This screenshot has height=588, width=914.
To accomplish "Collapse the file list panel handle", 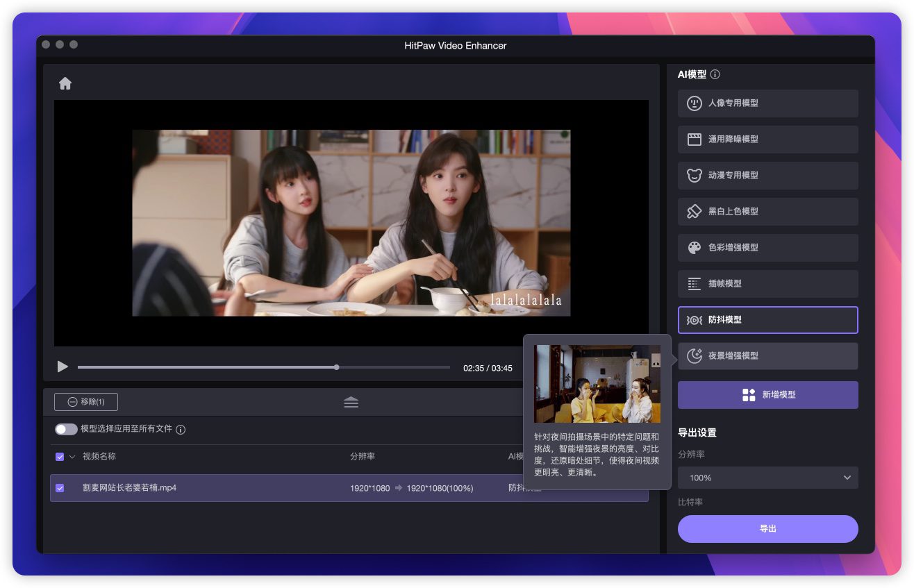I will (351, 402).
